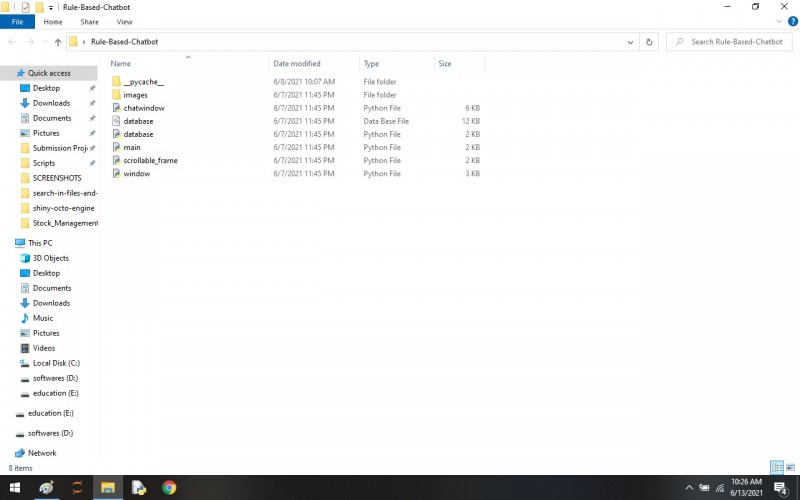Open the images folder icon
Image resolution: width=800 pixels, height=500 pixels.
(x=116, y=95)
